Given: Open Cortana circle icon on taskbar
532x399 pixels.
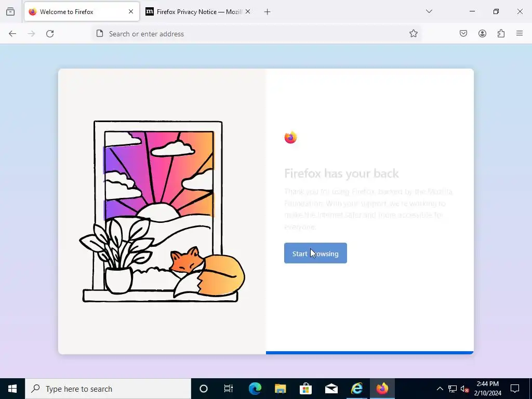Looking at the screenshot, I should [x=204, y=389].
